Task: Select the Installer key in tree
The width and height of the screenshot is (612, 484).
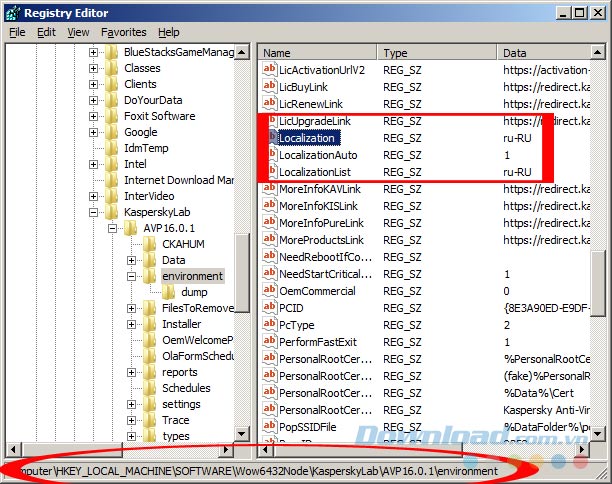Action: tap(181, 324)
